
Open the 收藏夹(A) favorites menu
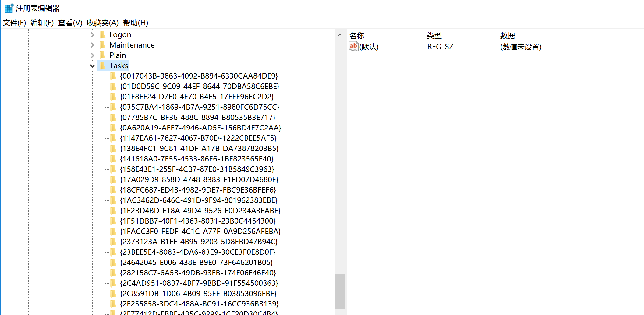[x=102, y=23]
